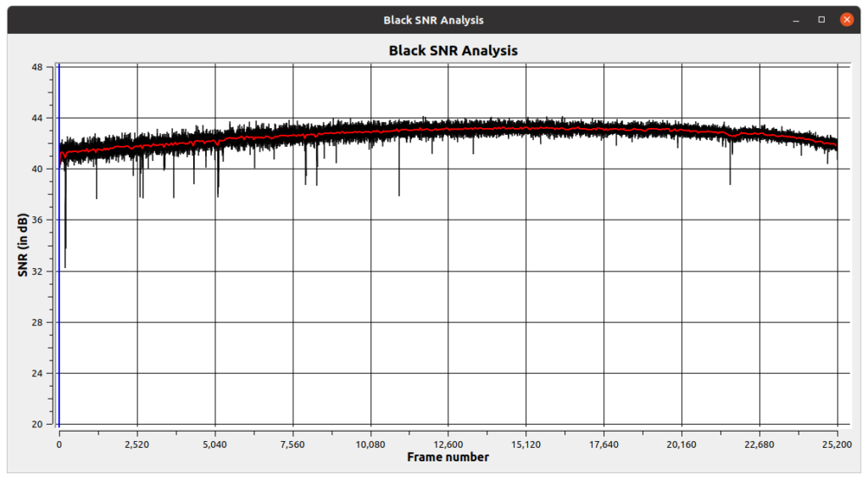Select the 25,200 frame tick label
868x480 pixels.
coord(837,444)
